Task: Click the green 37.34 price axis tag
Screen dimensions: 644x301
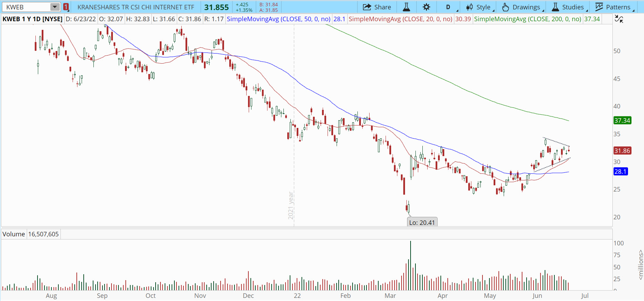Action: (x=622, y=121)
